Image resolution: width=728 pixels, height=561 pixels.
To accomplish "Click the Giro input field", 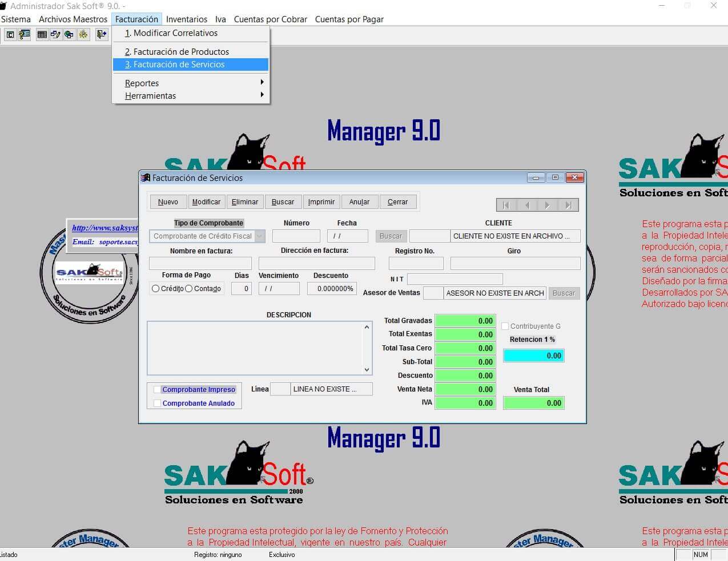I will click(x=516, y=263).
